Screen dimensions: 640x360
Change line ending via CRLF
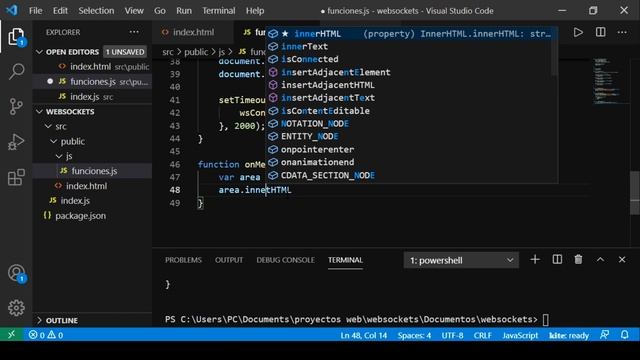coord(482,335)
